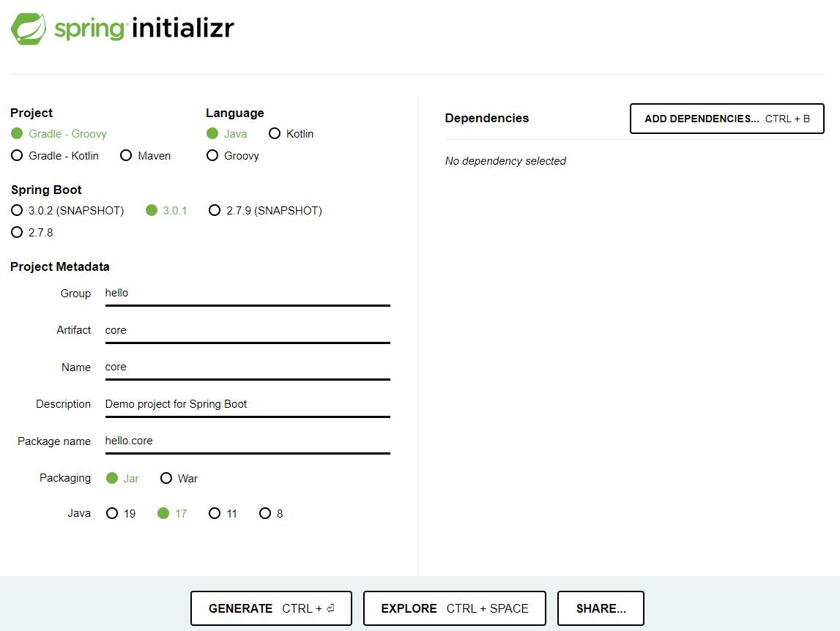Screen dimensions: 840x631
Task: Generate the project with GENERATE button
Action: [x=271, y=608]
